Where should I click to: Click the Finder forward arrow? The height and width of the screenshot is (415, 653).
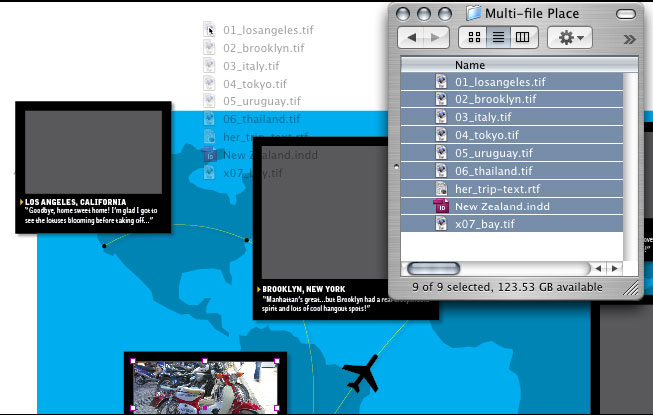(x=436, y=37)
